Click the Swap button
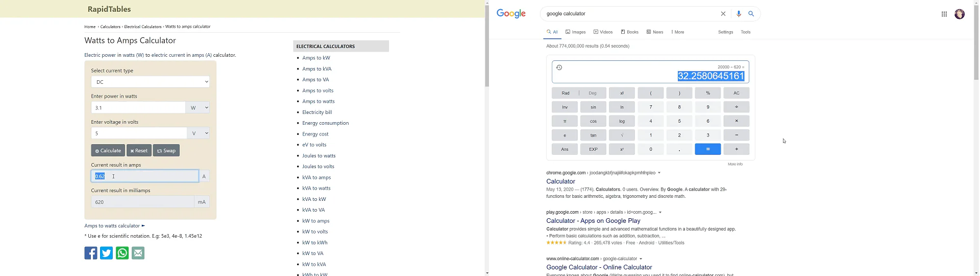 [x=166, y=150]
